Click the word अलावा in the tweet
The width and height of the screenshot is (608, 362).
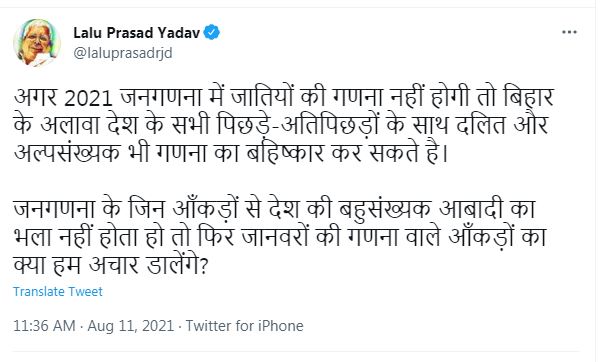(70, 125)
